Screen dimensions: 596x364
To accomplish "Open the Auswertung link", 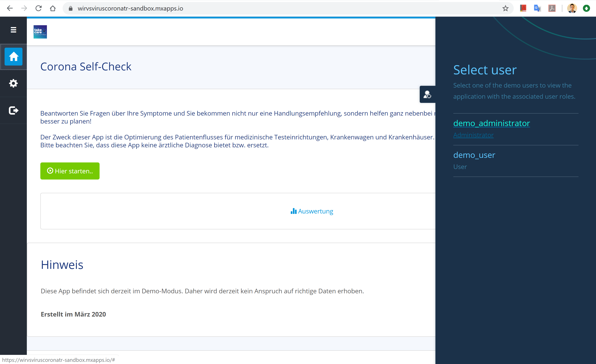I will (312, 211).
